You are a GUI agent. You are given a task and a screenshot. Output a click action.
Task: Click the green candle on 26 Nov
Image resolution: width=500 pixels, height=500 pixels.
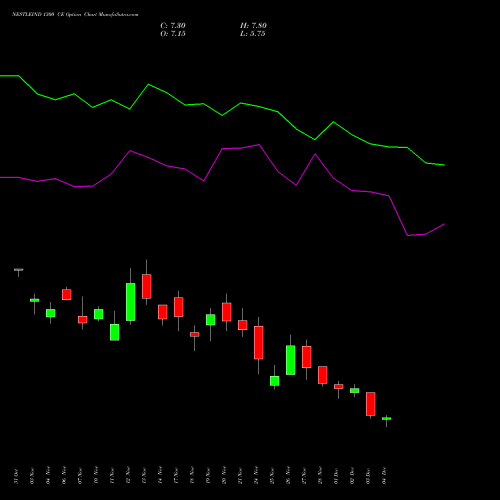(x=291, y=360)
